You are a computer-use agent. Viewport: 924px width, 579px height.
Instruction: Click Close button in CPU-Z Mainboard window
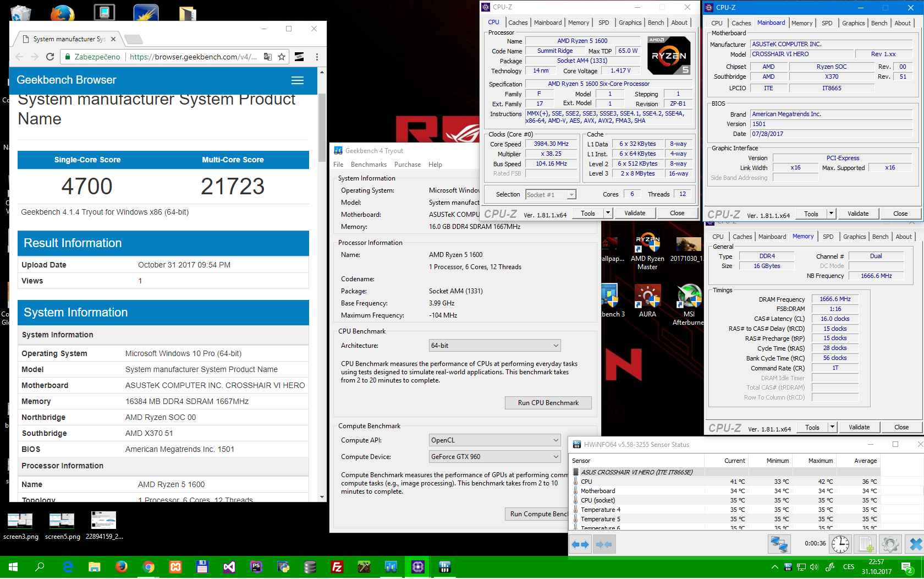click(900, 214)
